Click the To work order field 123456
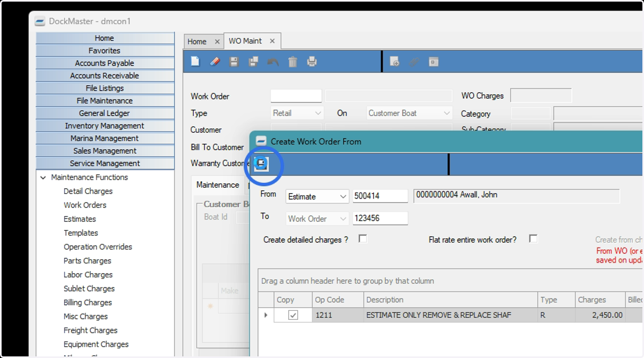This screenshot has width=644, height=358. [x=380, y=218]
